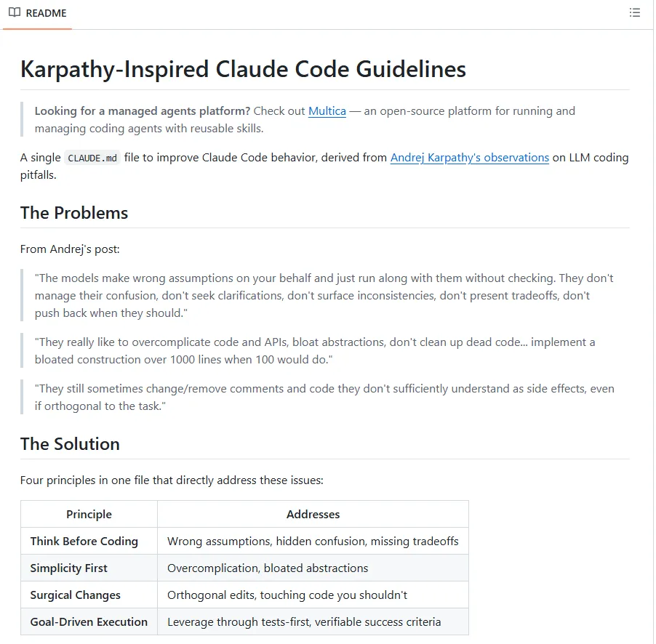Screen dimensions: 656x644
Task: Select the Simplicity First cell
Action: click(68, 568)
